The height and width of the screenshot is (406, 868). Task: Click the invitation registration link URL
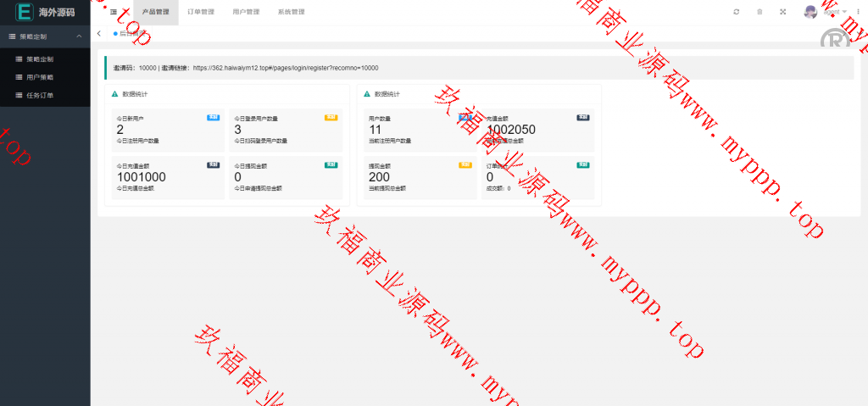(x=285, y=68)
